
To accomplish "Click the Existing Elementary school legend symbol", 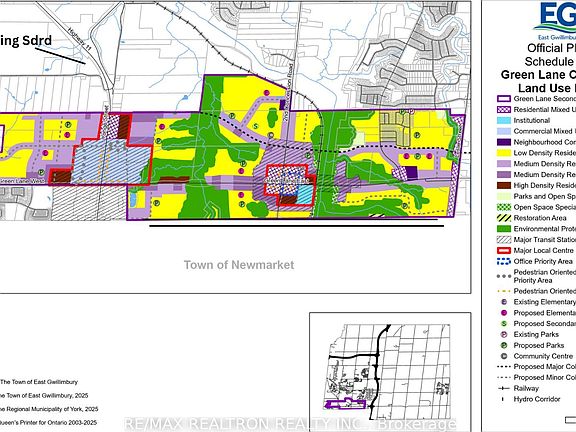I will click(504, 302).
